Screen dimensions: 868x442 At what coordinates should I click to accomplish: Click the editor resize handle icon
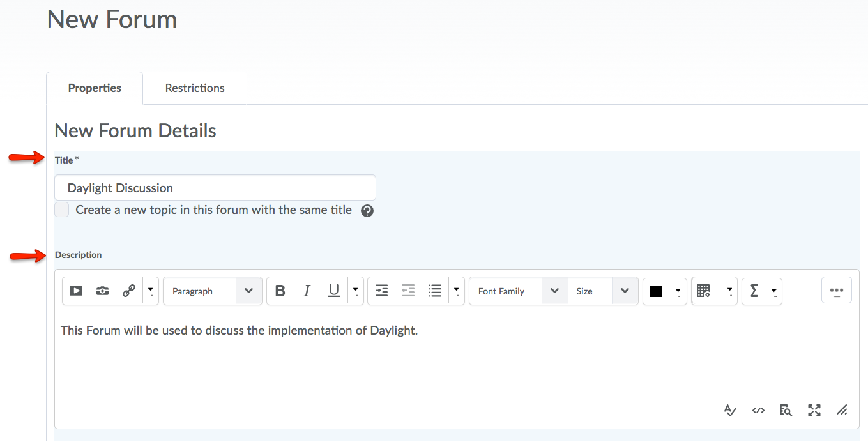842,410
